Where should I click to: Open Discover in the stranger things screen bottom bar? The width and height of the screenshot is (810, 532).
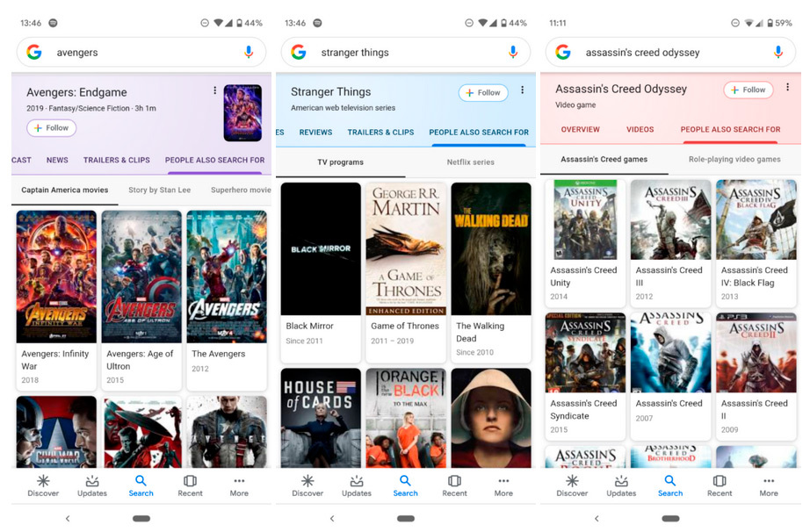pyautogui.click(x=307, y=486)
